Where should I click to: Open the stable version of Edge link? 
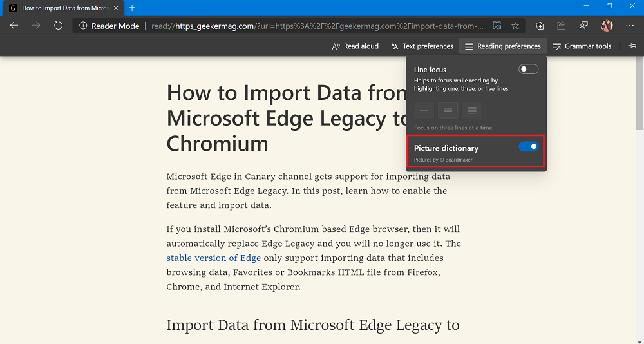(x=214, y=258)
